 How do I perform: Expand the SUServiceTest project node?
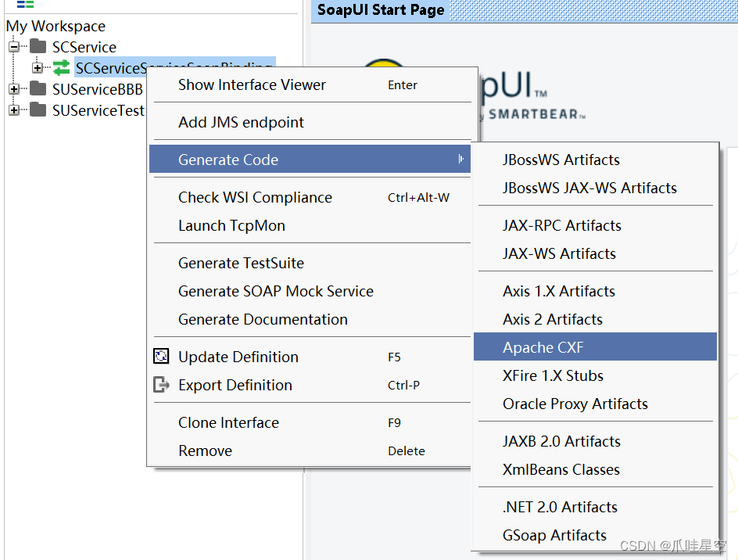(x=14, y=109)
